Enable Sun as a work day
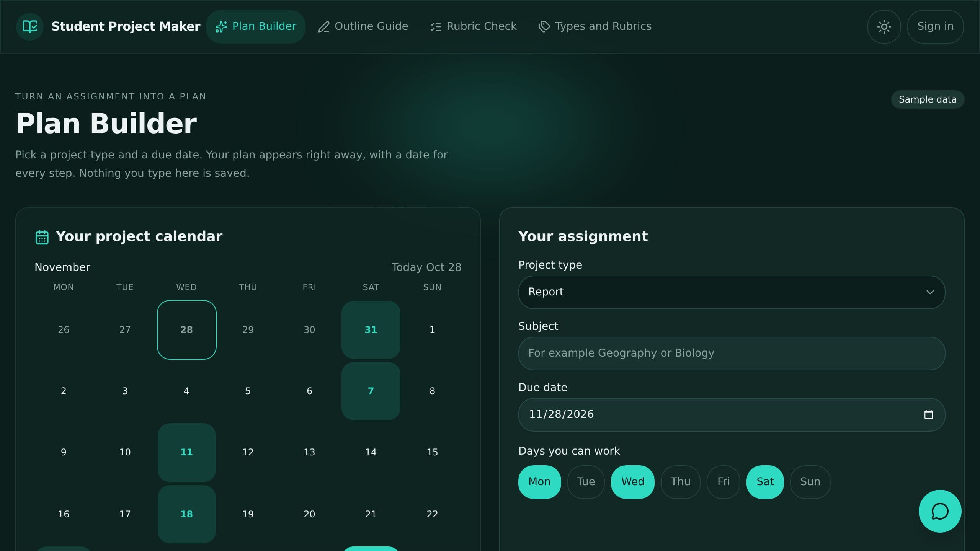This screenshot has width=980, height=551. click(x=810, y=482)
